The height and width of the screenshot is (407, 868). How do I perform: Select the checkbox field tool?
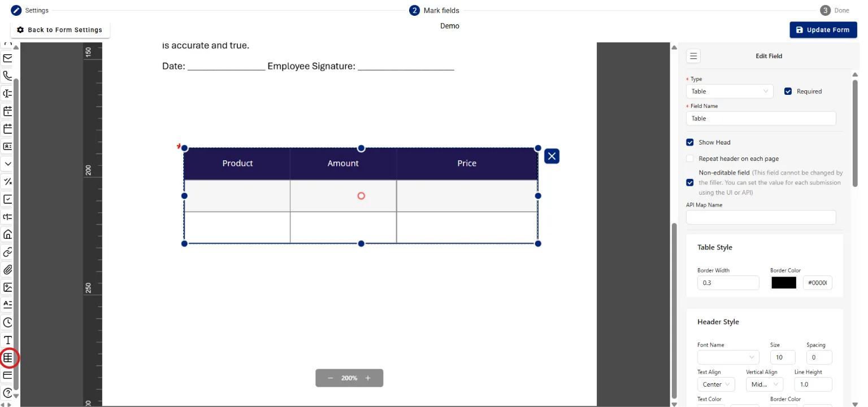coord(8,199)
